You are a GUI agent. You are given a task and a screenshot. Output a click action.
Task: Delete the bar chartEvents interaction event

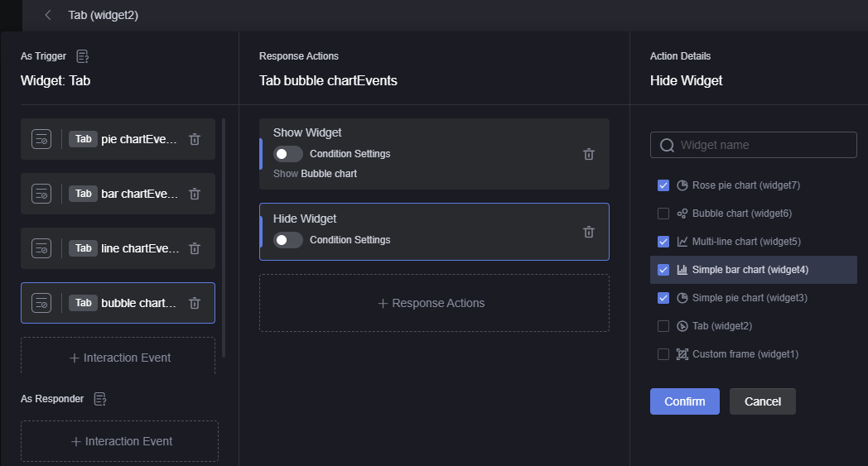tap(195, 194)
